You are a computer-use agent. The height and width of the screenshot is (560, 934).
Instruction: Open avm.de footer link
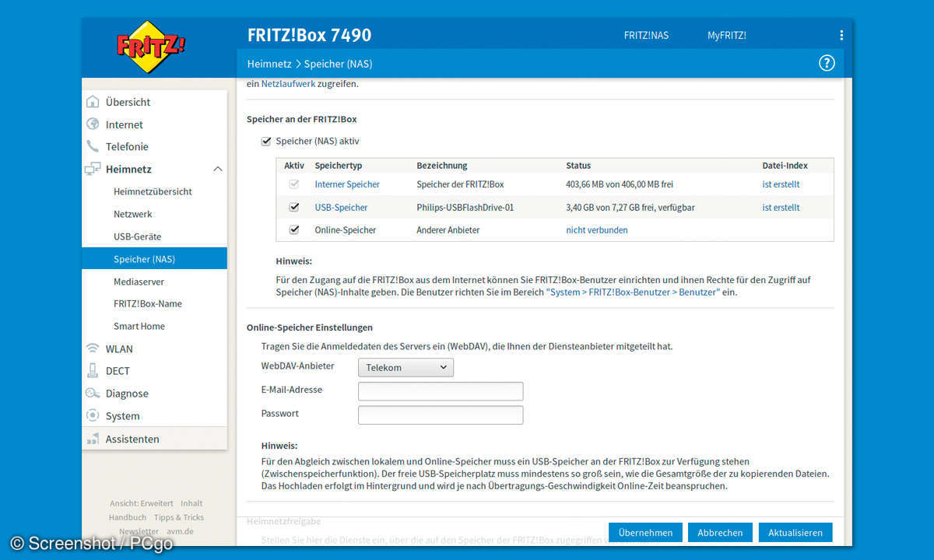[180, 531]
